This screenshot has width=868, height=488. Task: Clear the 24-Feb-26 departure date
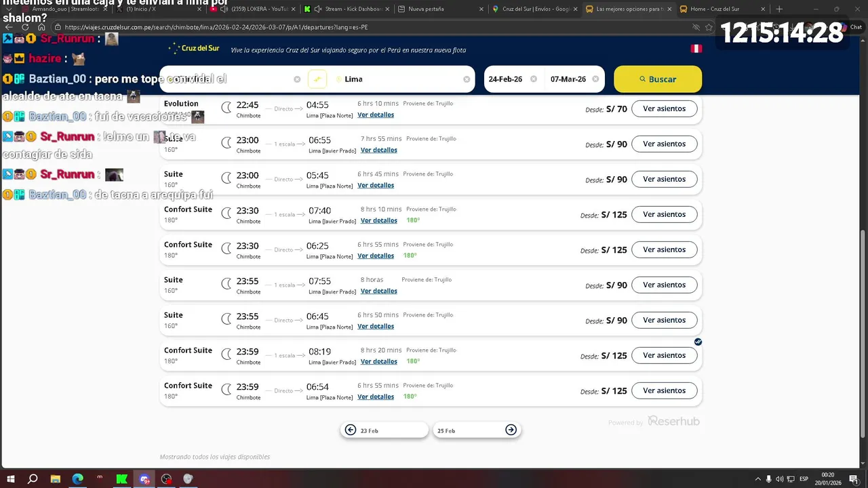[534, 79]
